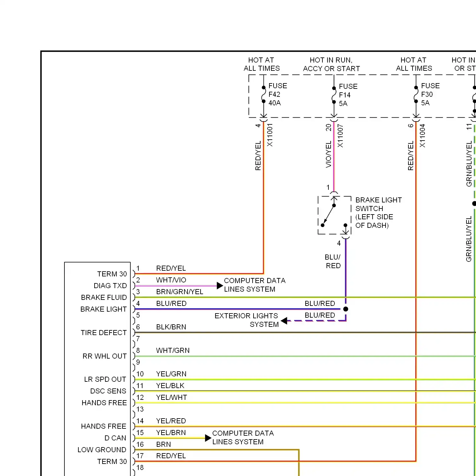Click the FUSE F30 5A label
Viewport: 476px width, 476px height.
(430, 94)
